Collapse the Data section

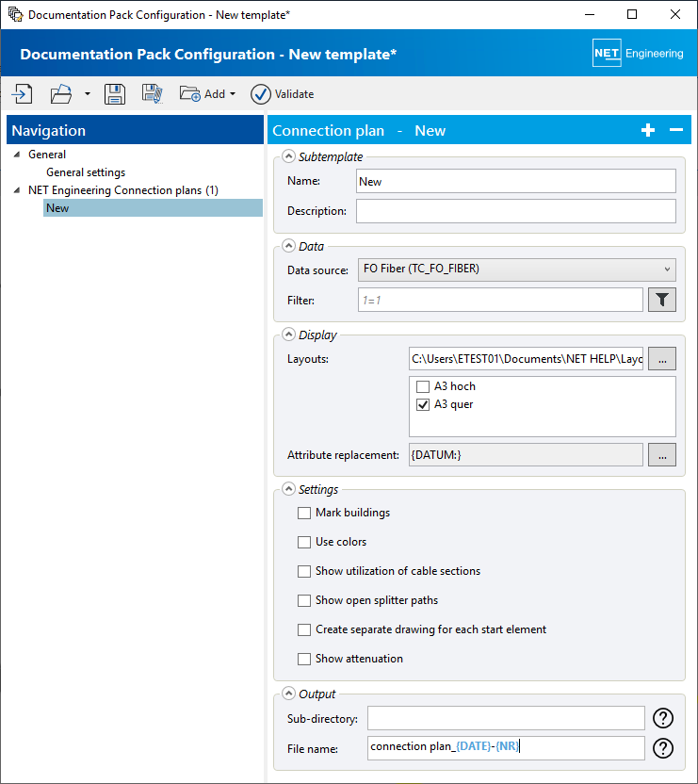(x=288, y=246)
